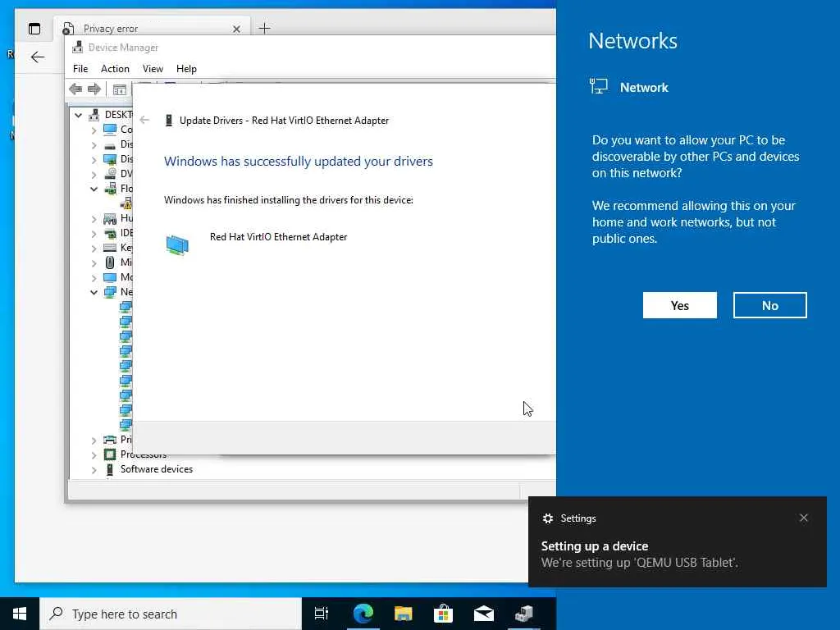Open the Windows Start menu
Viewport: 840px width, 630px height.
pyautogui.click(x=20, y=614)
